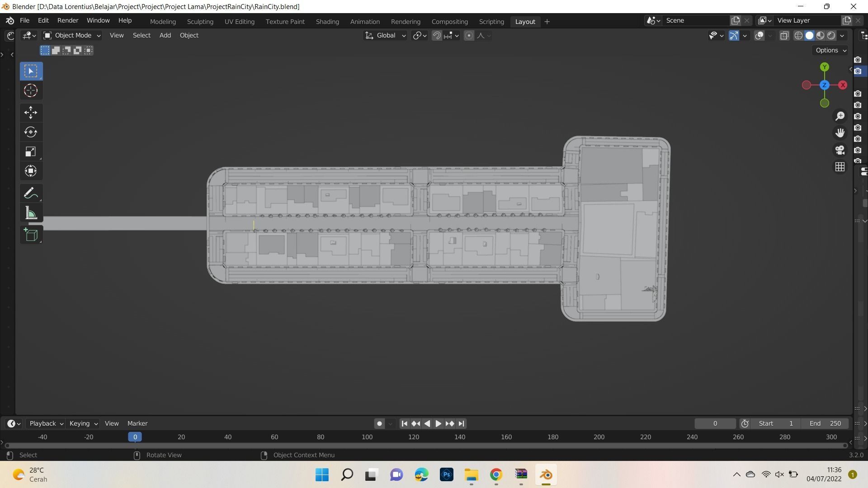The height and width of the screenshot is (488, 868).
Task: Enable auto keying record button
Action: 379,424
